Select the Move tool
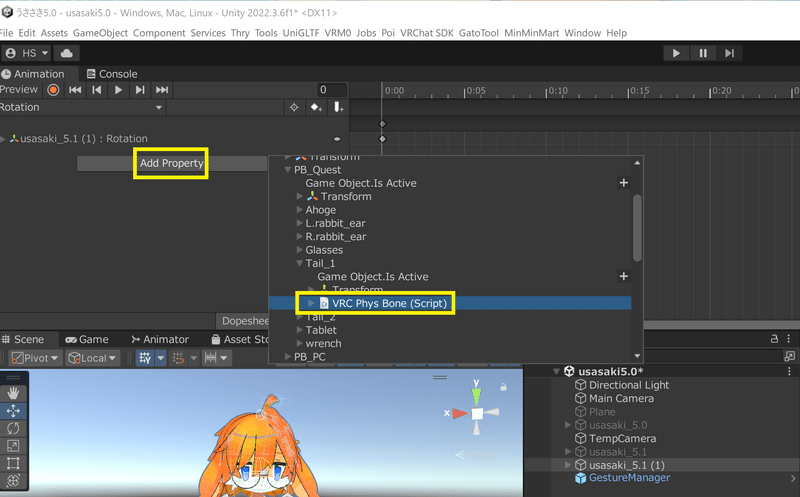 tap(13, 411)
